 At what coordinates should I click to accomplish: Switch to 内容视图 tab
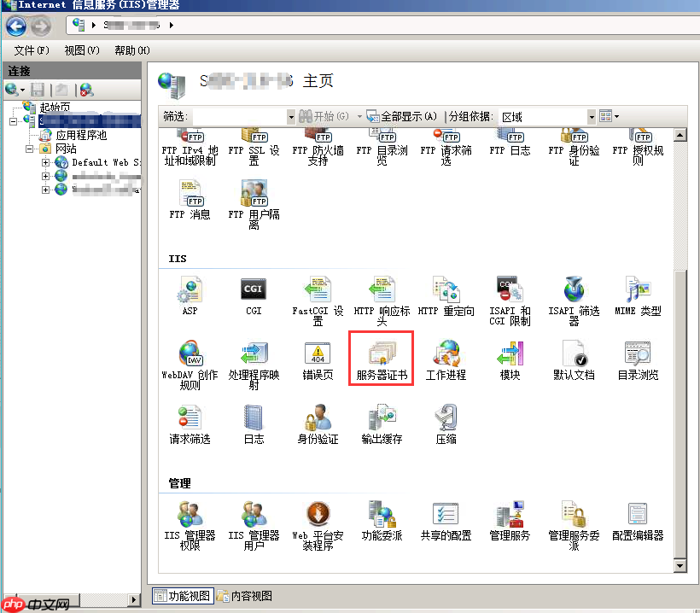point(244,596)
